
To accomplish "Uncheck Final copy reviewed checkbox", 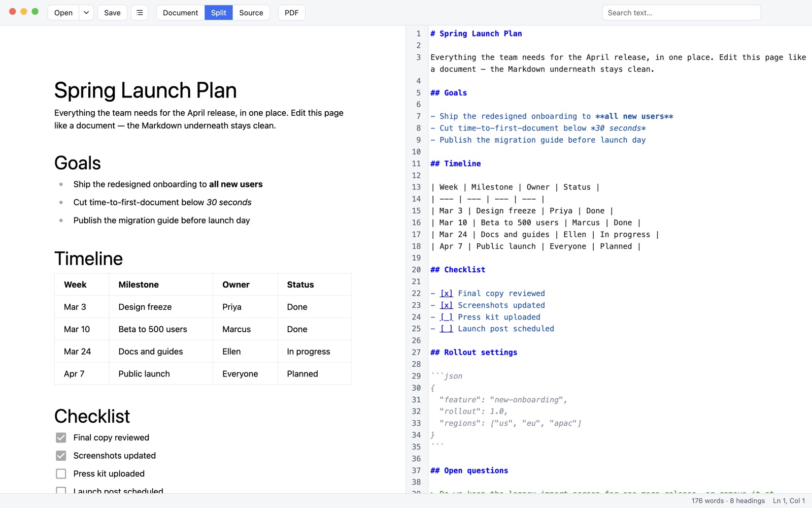I will 61,437.
